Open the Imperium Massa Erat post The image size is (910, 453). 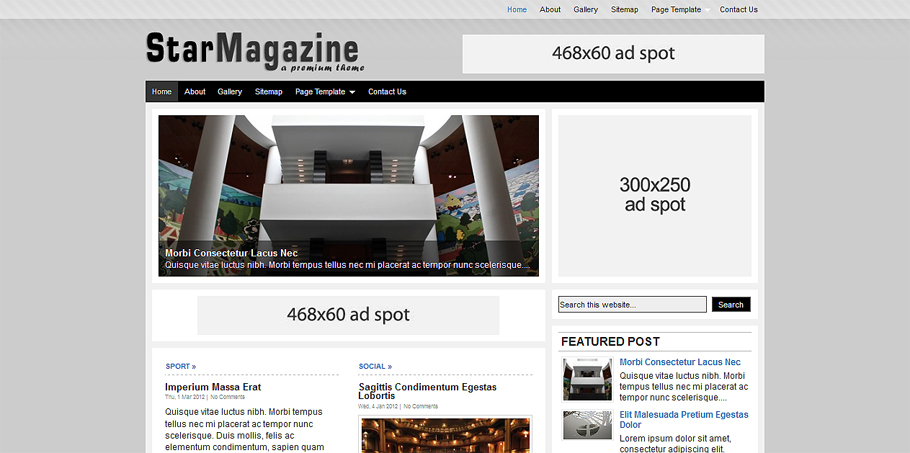pos(213,387)
